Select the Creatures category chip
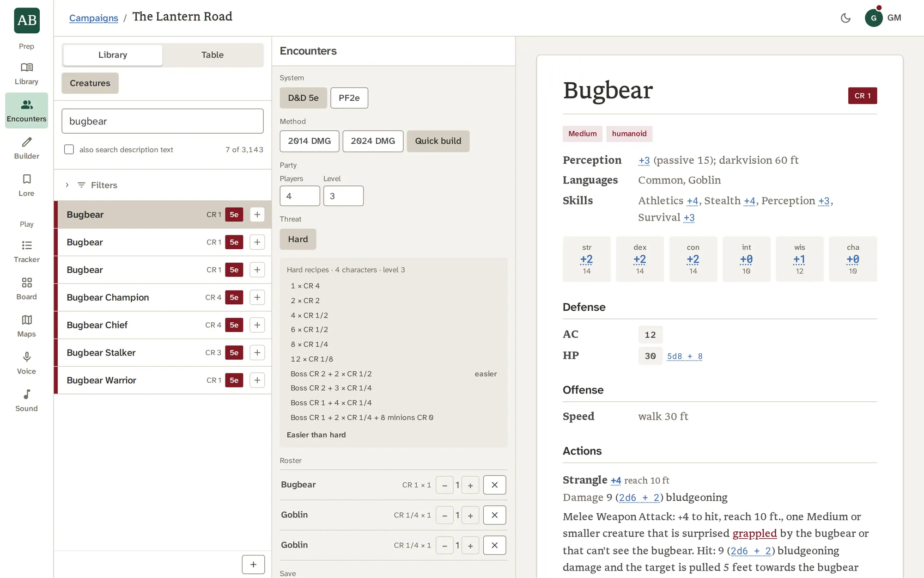The image size is (924, 578). coord(90,83)
